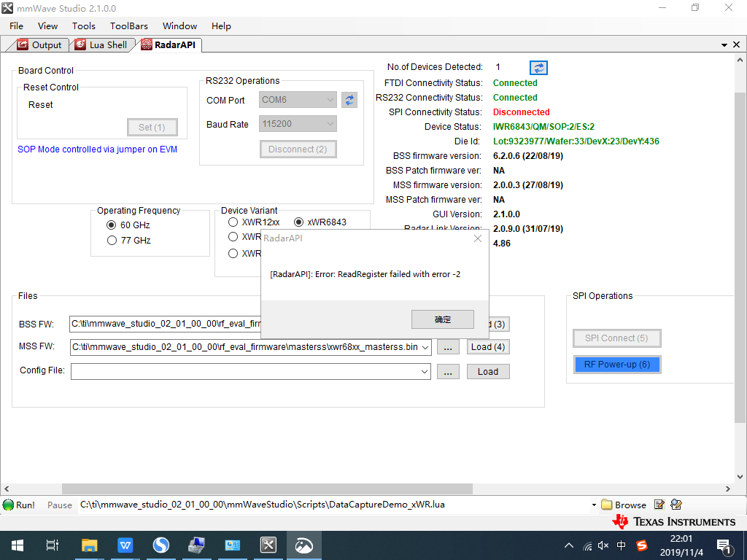
Task: Click Disconnect (2) button
Action: point(298,149)
